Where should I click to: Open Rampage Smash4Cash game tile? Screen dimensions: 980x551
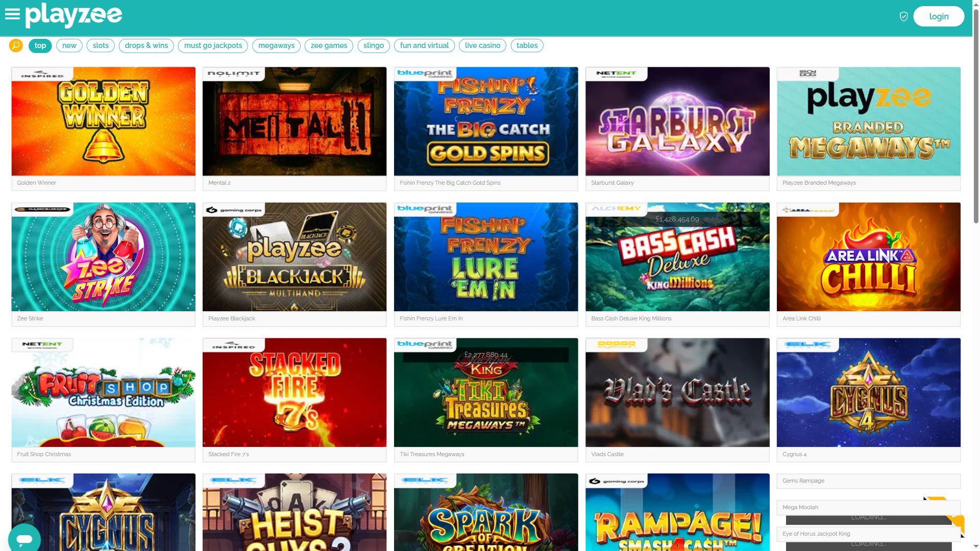point(677,512)
